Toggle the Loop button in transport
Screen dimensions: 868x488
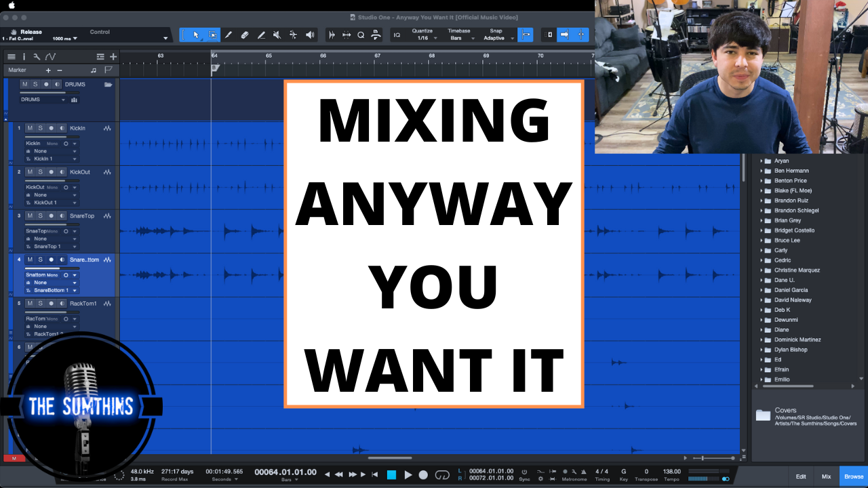point(442,474)
